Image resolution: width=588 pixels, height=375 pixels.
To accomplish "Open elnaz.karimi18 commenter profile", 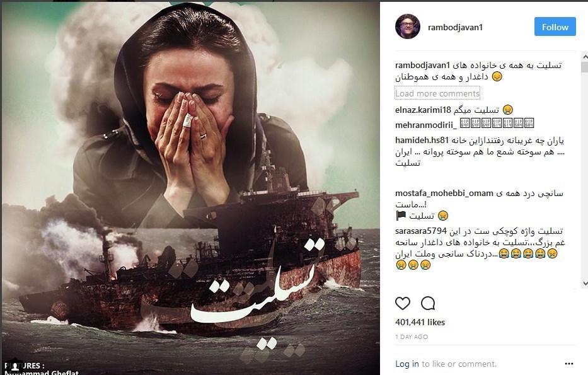I will click(x=423, y=110).
